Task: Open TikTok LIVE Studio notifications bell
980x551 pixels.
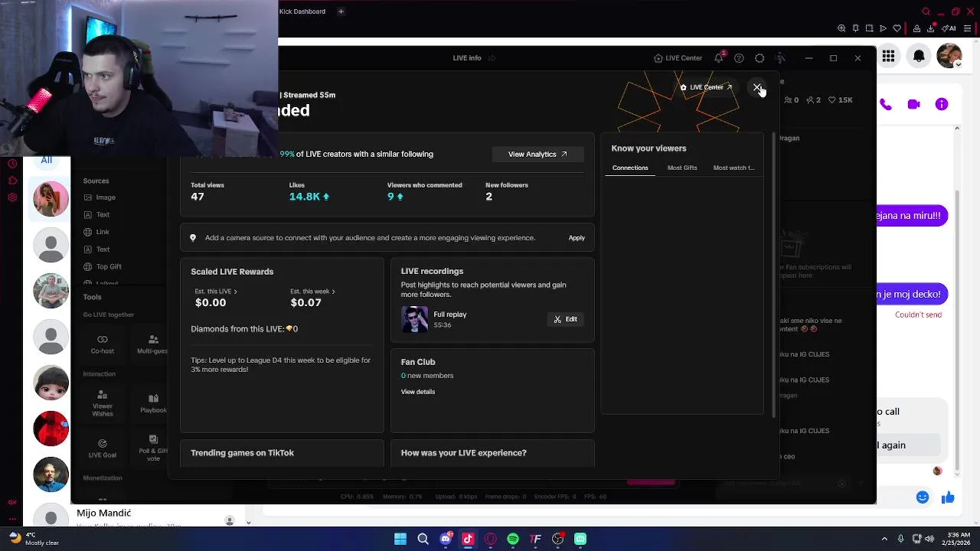Action: tap(719, 58)
